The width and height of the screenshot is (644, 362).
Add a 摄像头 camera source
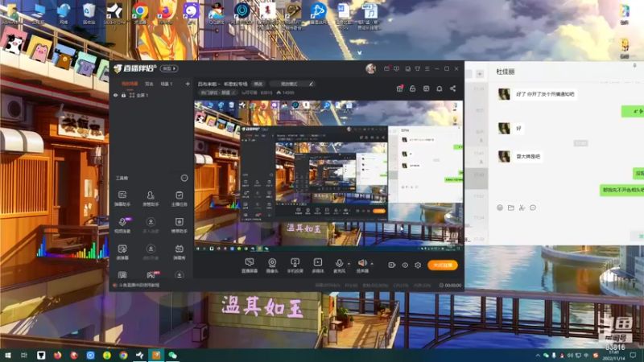(x=272, y=265)
